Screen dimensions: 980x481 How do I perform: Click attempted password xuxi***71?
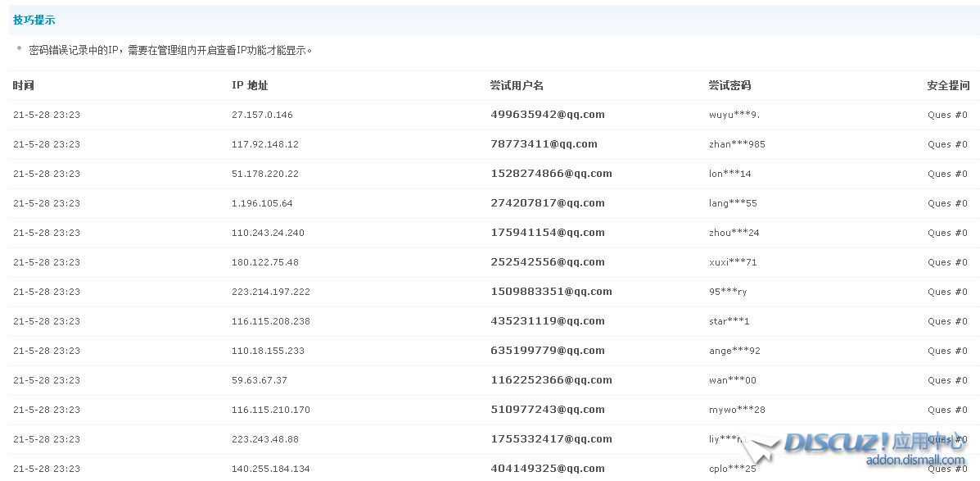click(x=733, y=262)
